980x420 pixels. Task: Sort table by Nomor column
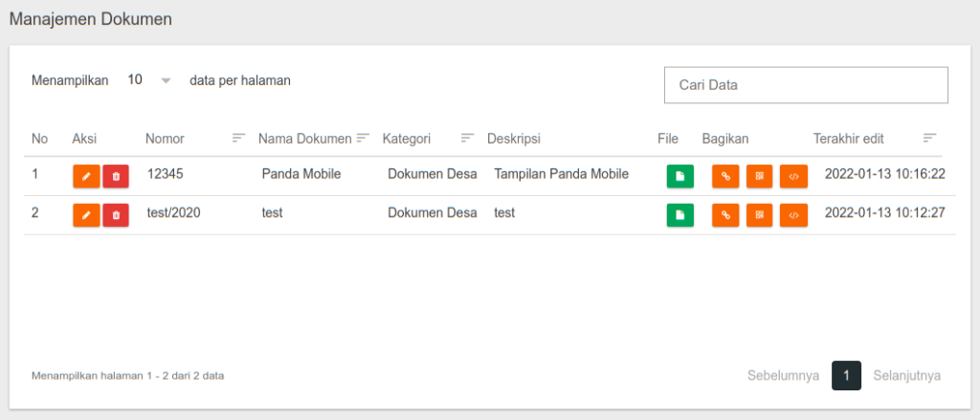coord(238,138)
